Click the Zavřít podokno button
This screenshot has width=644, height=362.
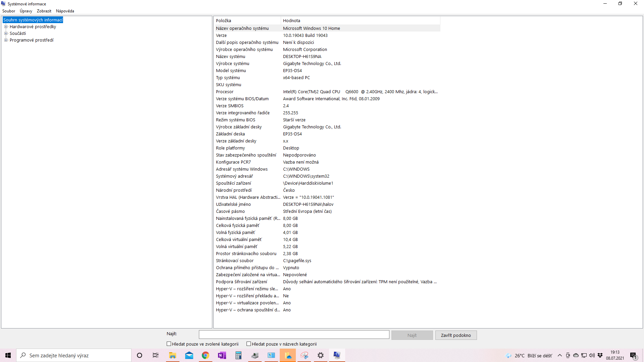pos(456,335)
